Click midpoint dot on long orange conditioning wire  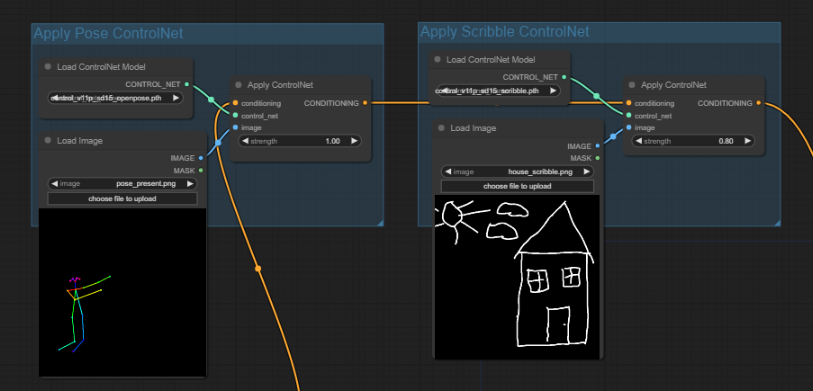pos(258,269)
